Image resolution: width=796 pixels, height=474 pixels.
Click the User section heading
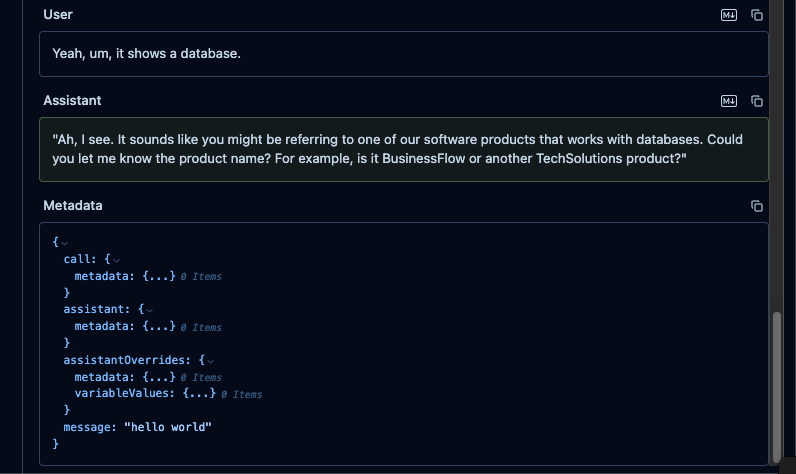(58, 15)
